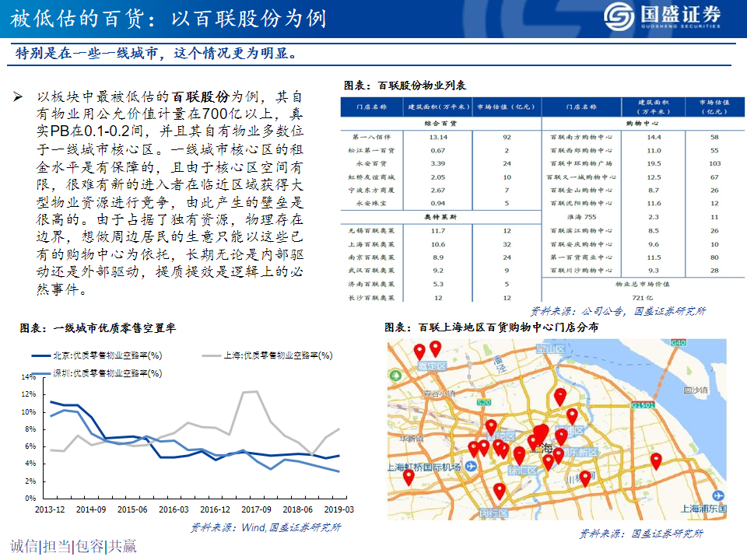Click the Pudong airport plane icon
Screen dimensions: 747x560
(x=718, y=495)
